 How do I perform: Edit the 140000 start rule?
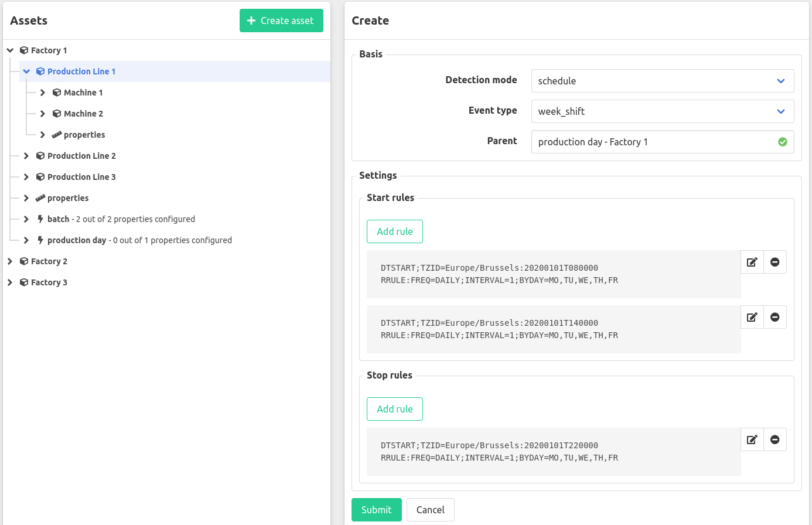[x=752, y=317]
